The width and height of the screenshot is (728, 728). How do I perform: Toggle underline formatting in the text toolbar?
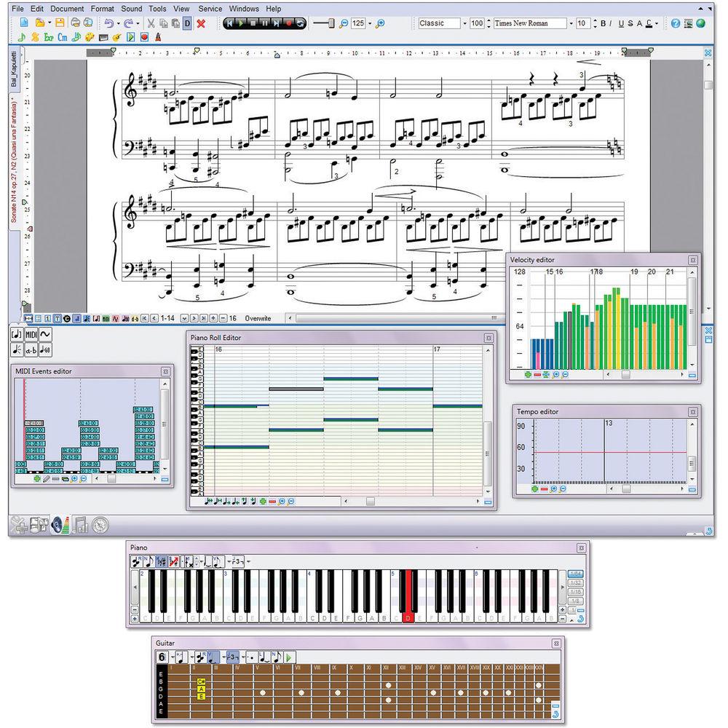(x=620, y=23)
